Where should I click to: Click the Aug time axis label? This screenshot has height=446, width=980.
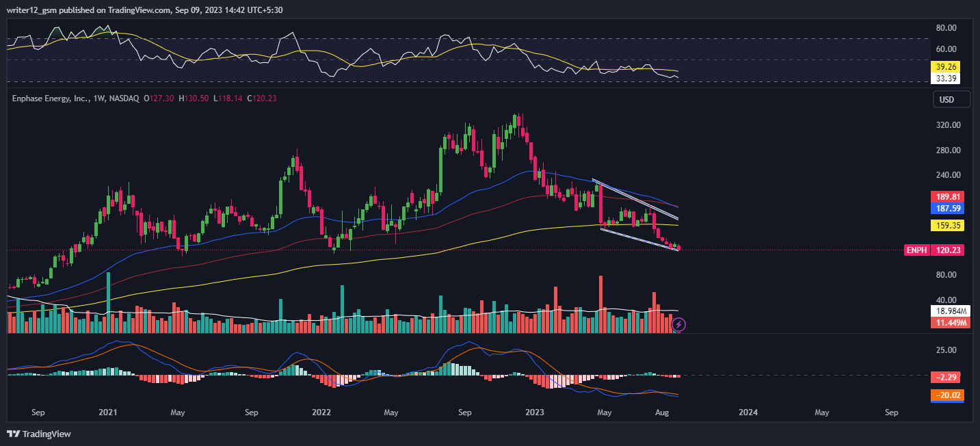(662, 412)
